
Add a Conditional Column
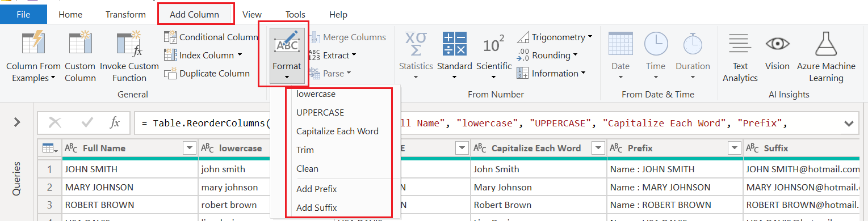(211, 37)
